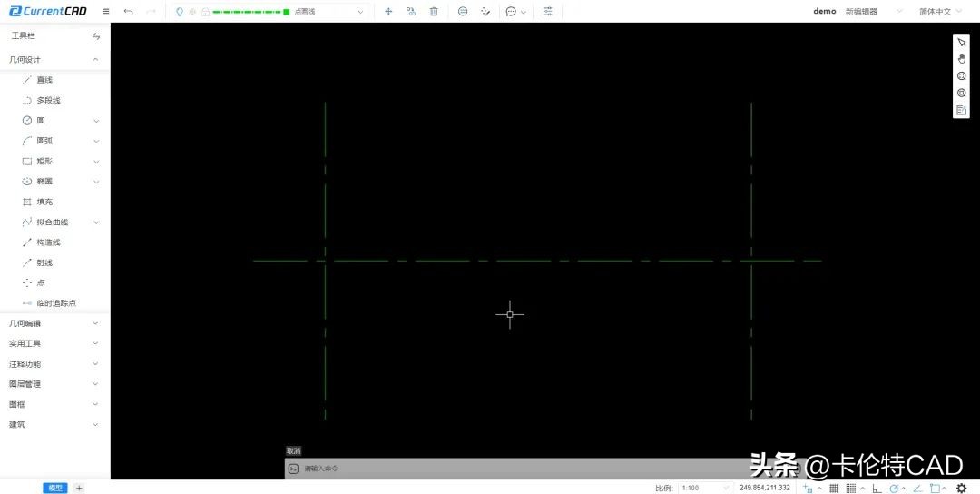Viewport: 980px width, 494px height.
Task: Click the comment bubble annotation icon
Action: (511, 11)
